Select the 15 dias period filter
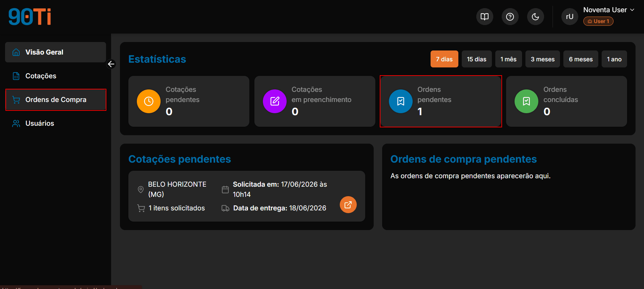Screen dimensions: 644x289 tap(476, 59)
